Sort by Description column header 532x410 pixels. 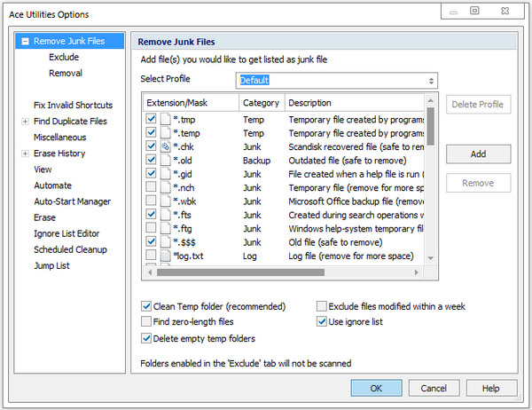pos(354,103)
